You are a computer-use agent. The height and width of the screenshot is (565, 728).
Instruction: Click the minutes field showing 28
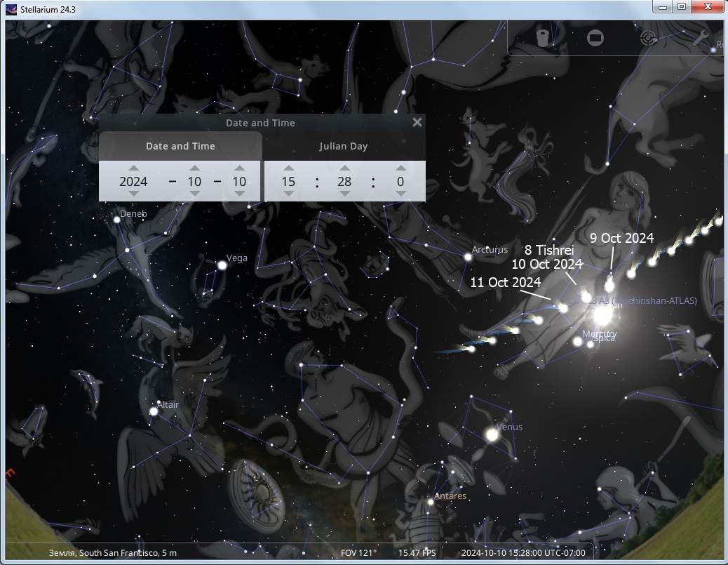[x=344, y=181]
